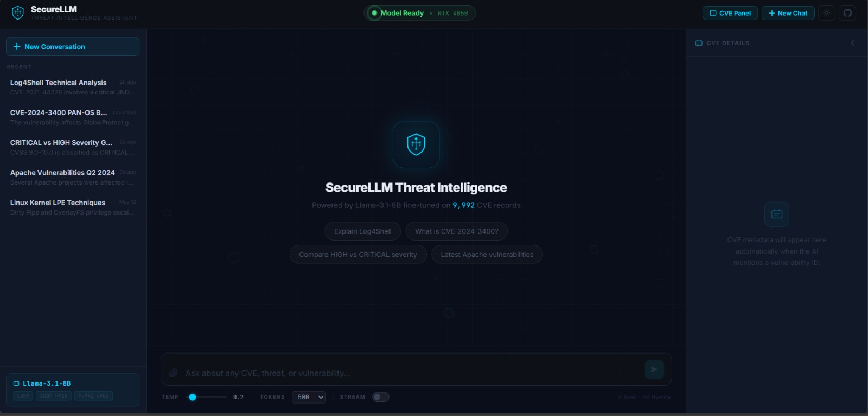Open CVE-2024-3400 PAN-OS conversation

(73, 117)
